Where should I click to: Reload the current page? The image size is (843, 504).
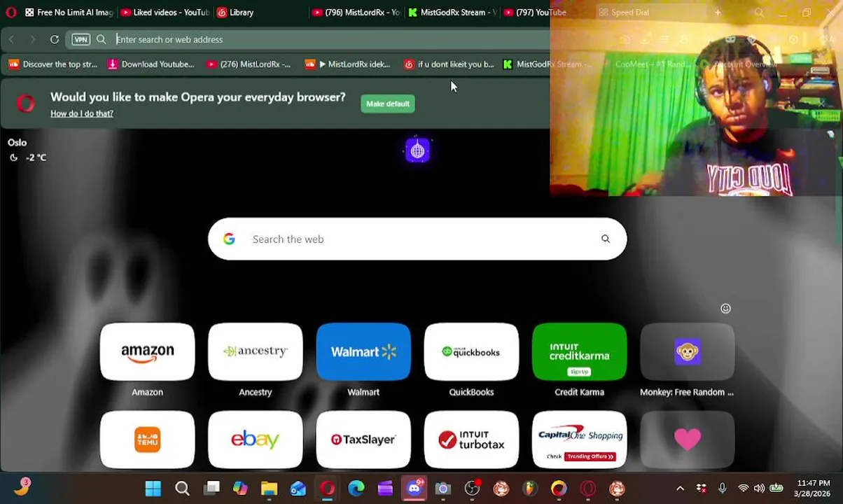[x=55, y=39]
